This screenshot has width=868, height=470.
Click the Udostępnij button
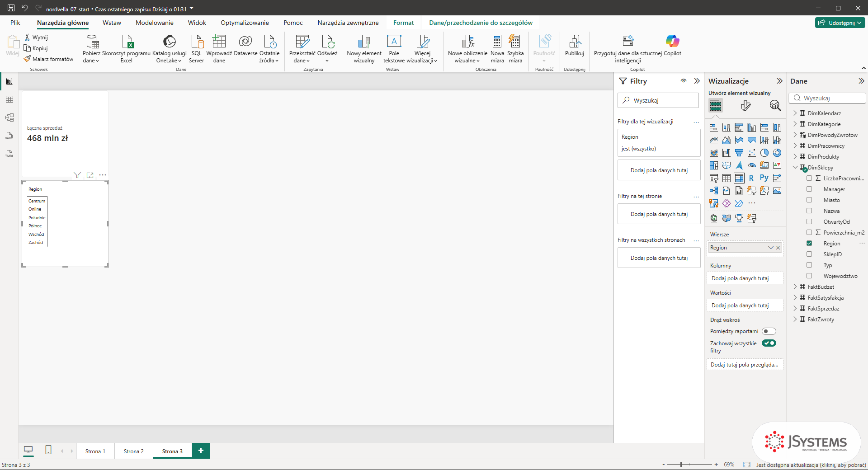click(x=840, y=23)
